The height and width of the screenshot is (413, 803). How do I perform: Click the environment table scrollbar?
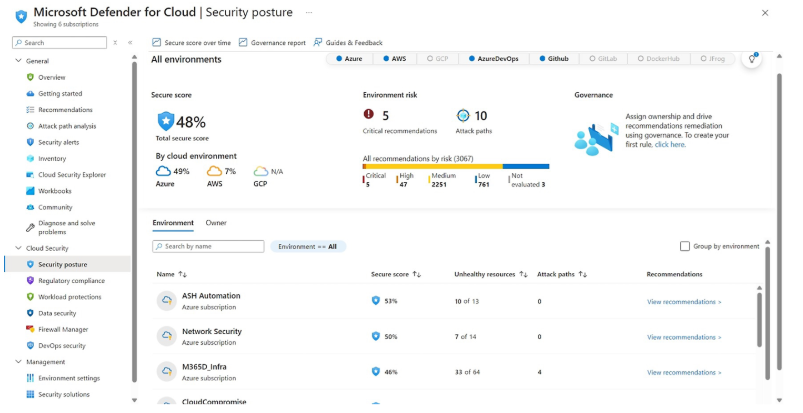759,320
